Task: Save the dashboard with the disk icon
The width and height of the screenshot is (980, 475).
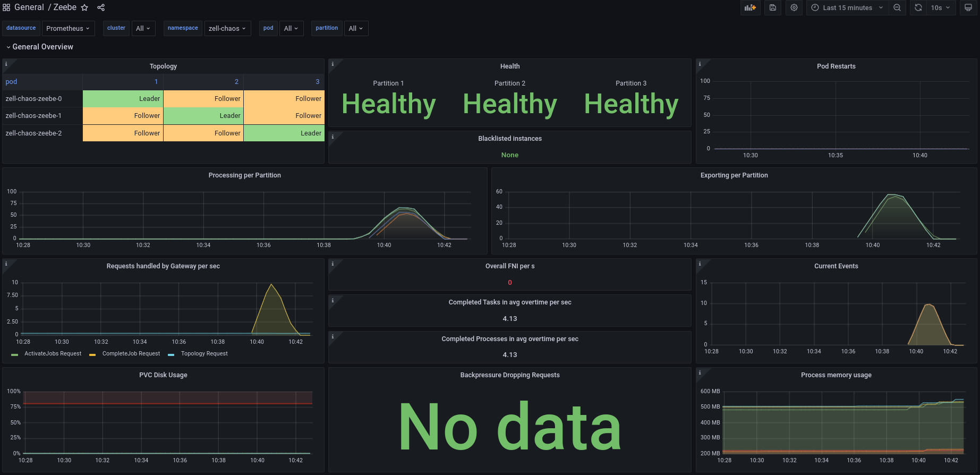Action: pyautogui.click(x=773, y=7)
